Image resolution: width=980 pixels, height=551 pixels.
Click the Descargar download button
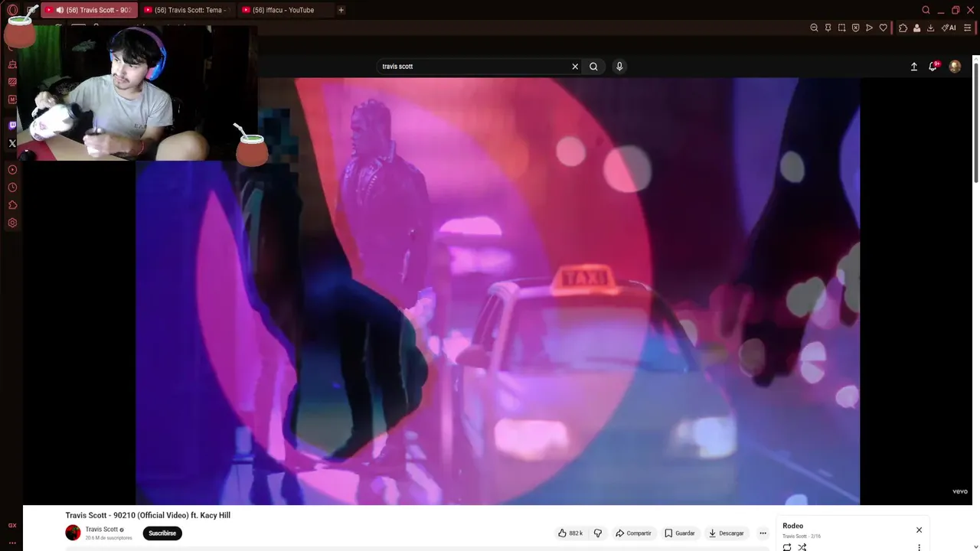pos(726,533)
